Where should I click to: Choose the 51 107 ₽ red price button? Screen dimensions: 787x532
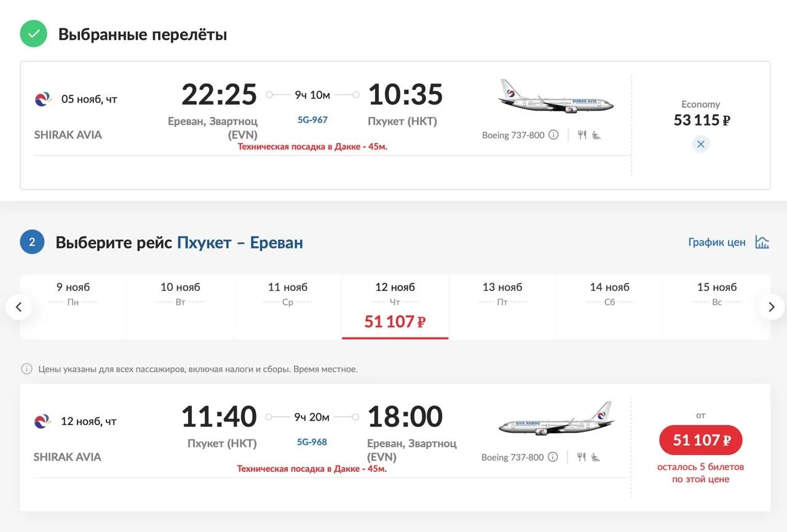(701, 440)
